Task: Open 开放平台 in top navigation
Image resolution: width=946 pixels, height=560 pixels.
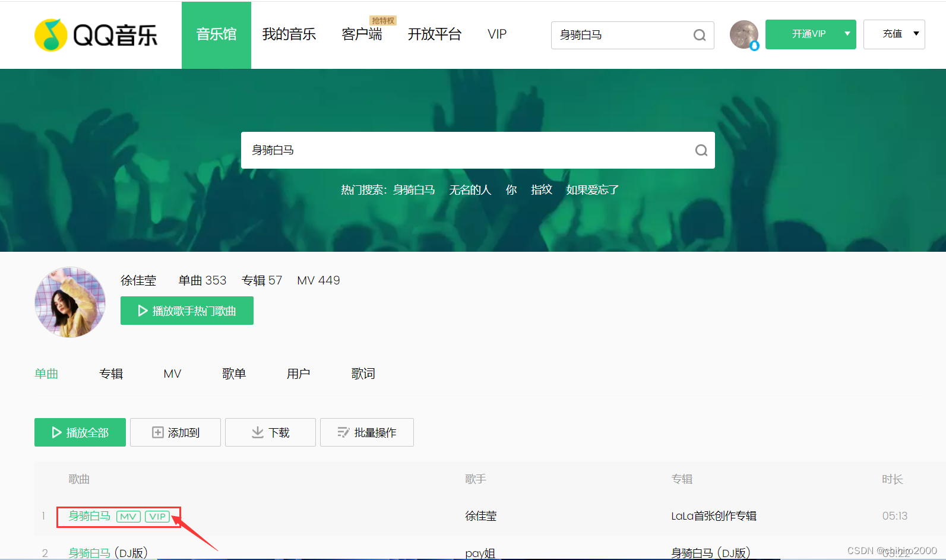Action: [x=435, y=34]
